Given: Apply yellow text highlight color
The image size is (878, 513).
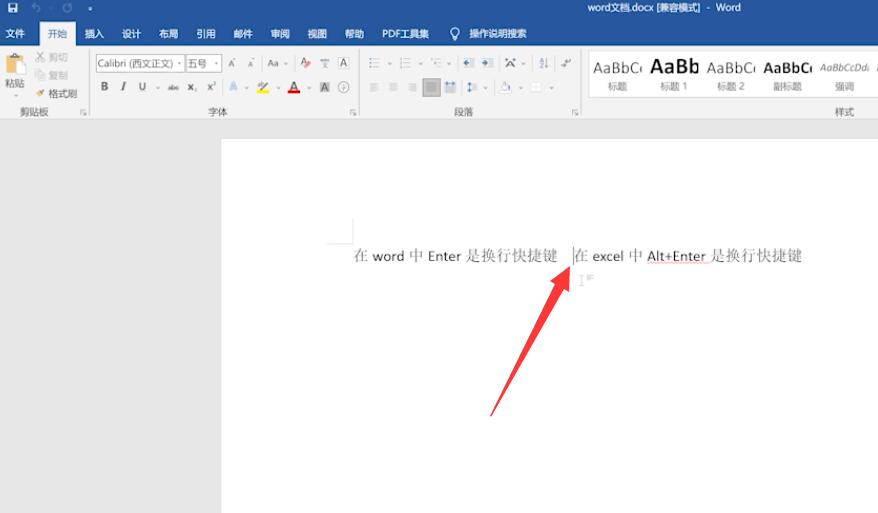Looking at the screenshot, I should (x=263, y=87).
